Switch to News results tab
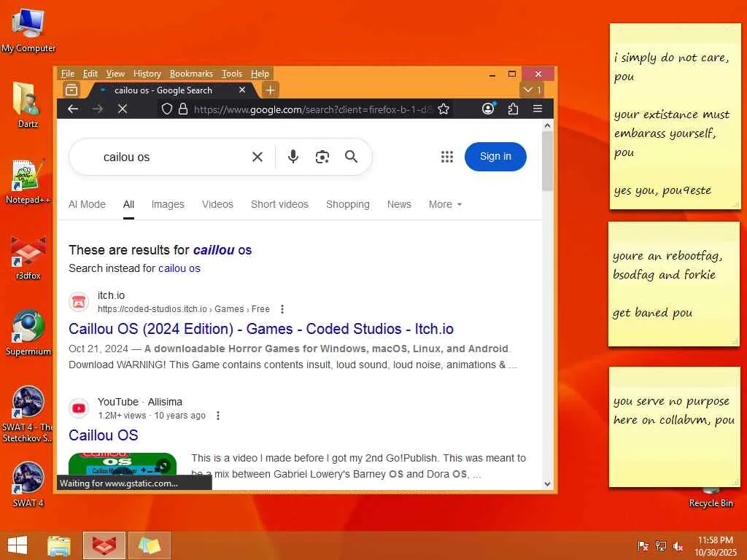This screenshot has height=560, width=747. [399, 204]
